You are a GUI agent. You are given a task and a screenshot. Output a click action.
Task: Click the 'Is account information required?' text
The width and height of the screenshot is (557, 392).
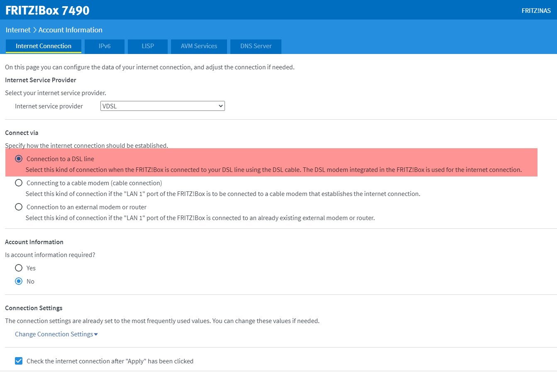coord(50,255)
